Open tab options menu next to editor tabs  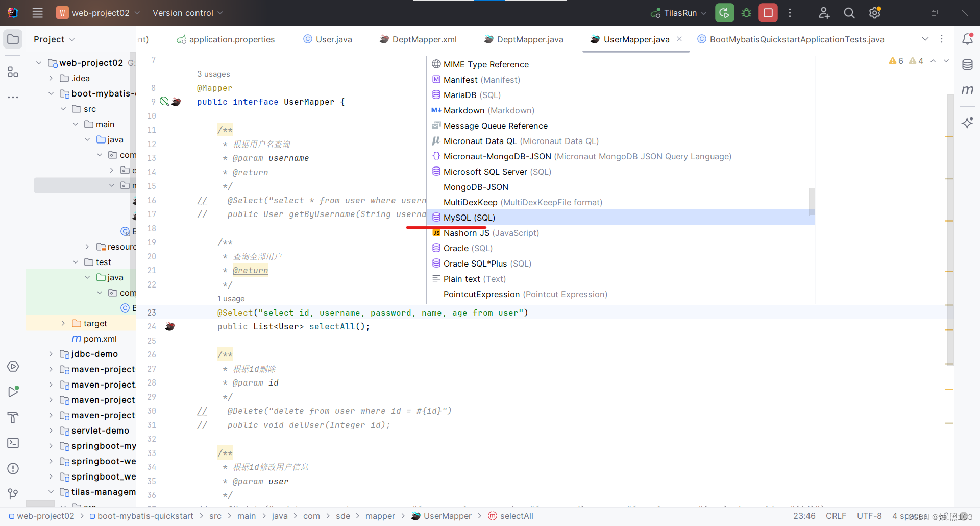tap(942, 39)
